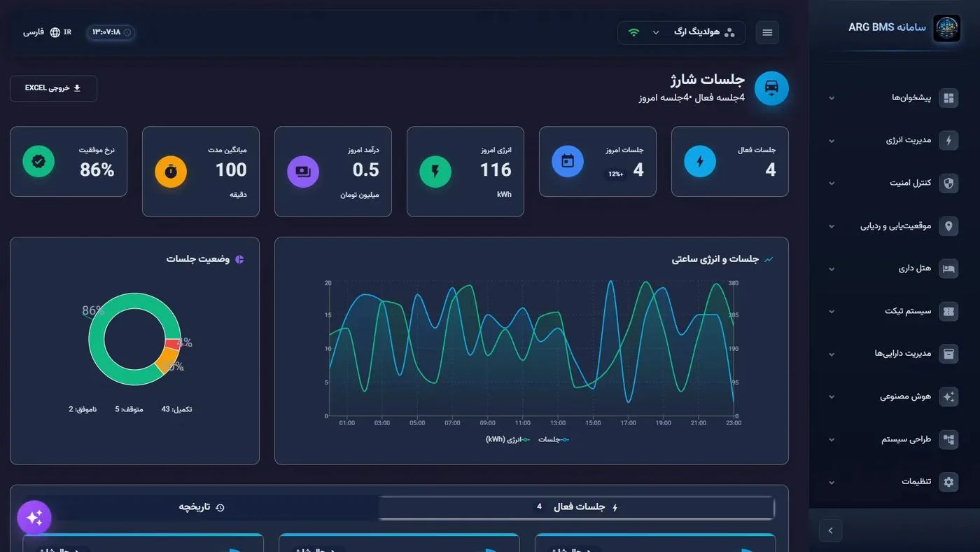Switch to the جلسات فعال tab
980x552 pixels.
(x=576, y=507)
